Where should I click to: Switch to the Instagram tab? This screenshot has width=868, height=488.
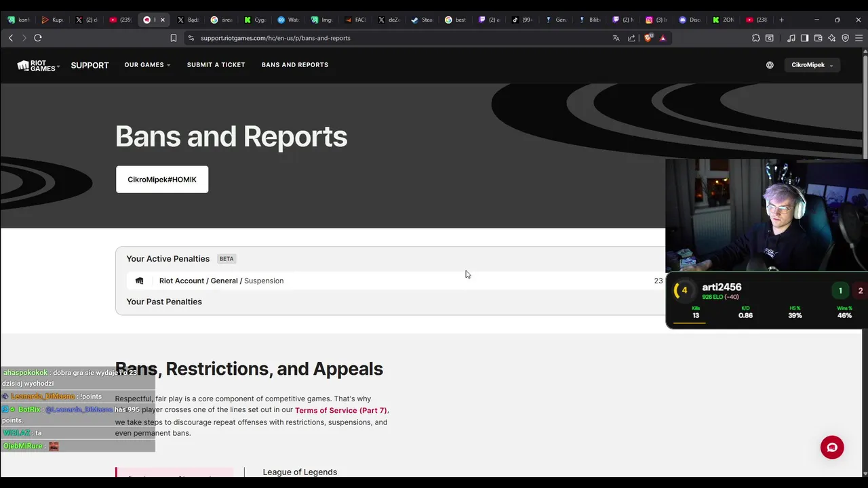(656, 20)
